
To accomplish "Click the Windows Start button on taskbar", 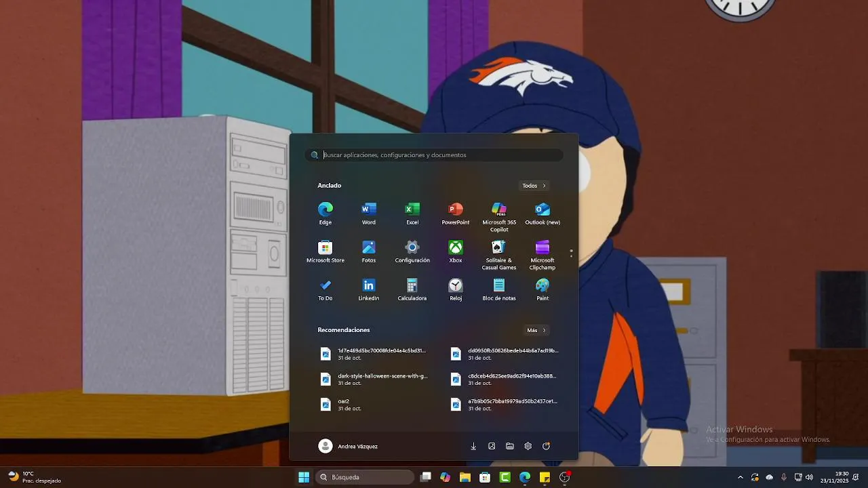I will 304,477.
